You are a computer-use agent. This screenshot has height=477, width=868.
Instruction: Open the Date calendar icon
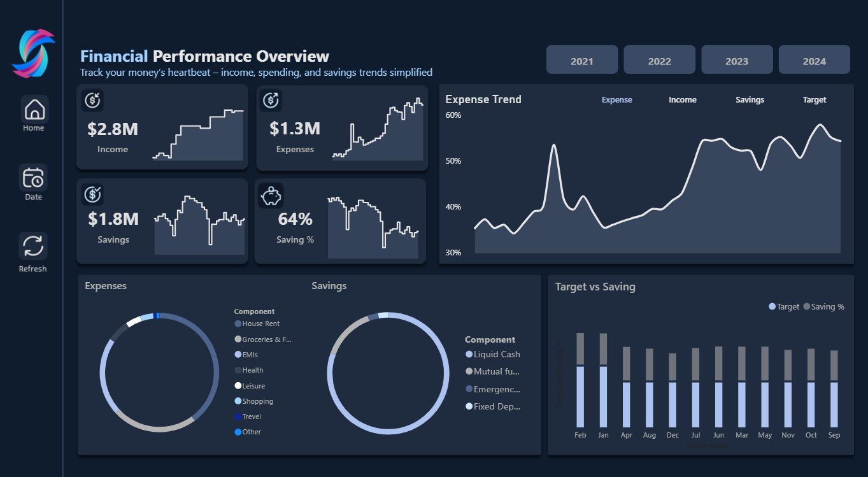(33, 178)
